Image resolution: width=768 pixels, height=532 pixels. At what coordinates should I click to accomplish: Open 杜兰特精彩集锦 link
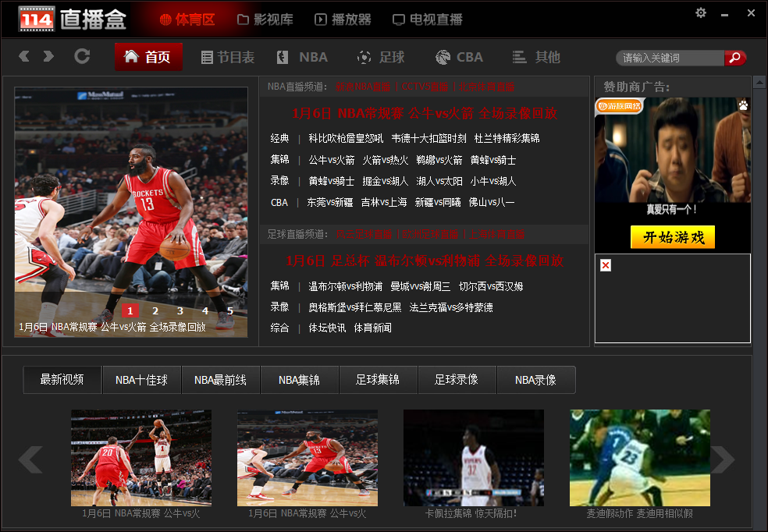point(507,139)
